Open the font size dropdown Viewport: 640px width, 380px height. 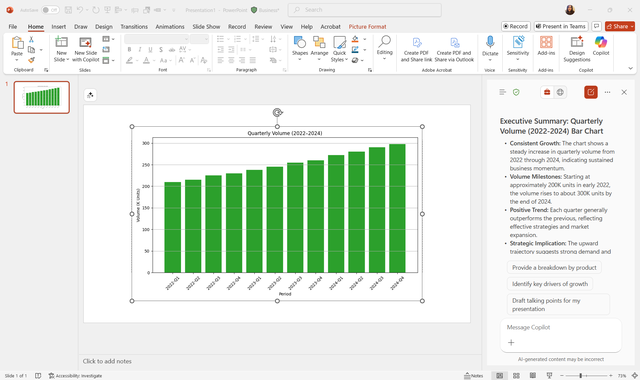[200, 39]
